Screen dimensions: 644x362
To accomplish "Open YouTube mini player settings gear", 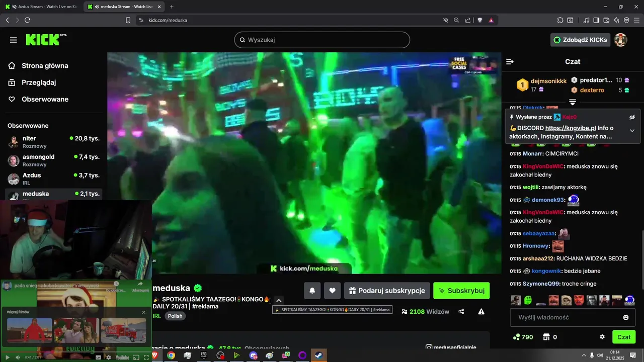I will [109, 357].
